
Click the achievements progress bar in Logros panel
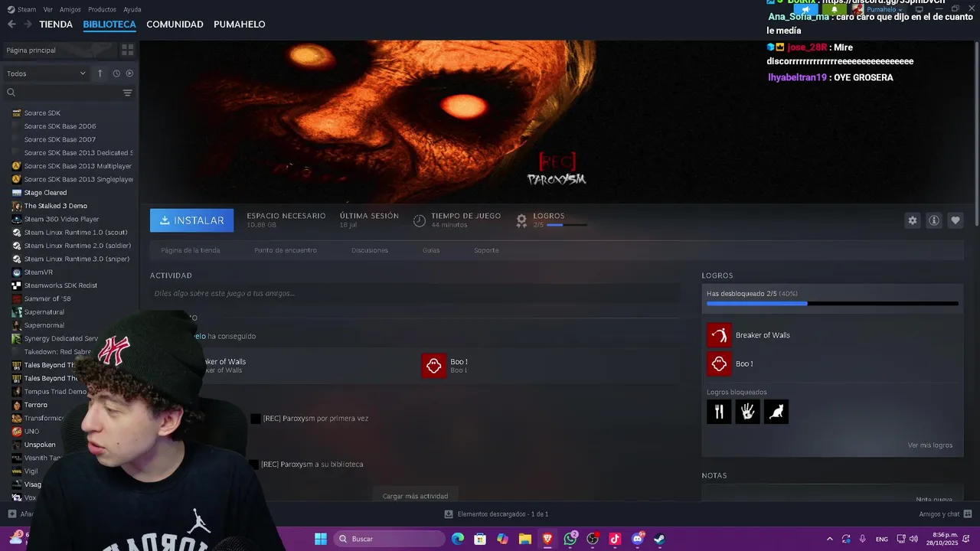(x=832, y=304)
